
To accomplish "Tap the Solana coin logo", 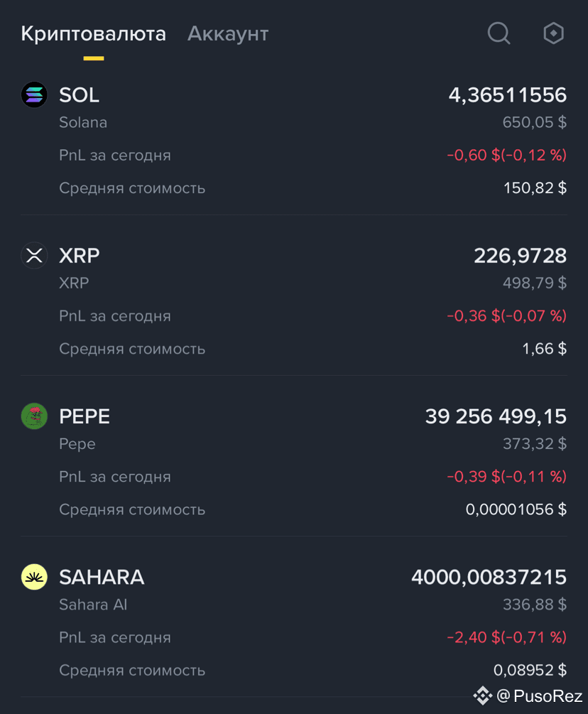I will (34, 94).
